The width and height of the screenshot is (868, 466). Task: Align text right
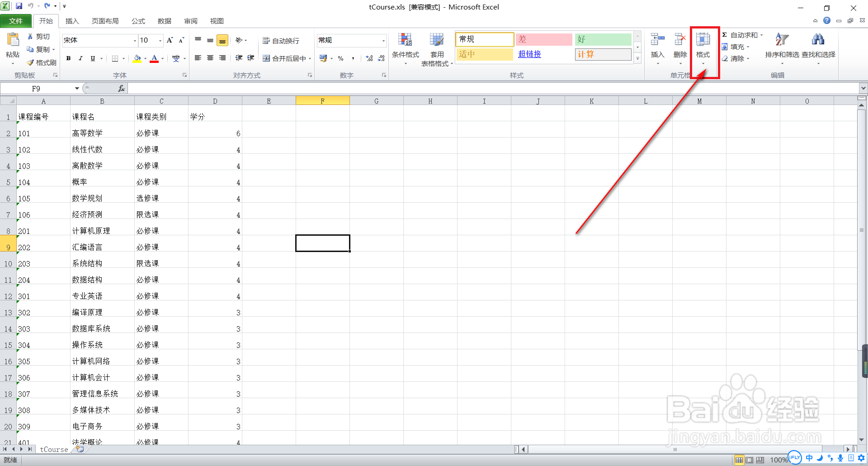[x=222, y=58]
